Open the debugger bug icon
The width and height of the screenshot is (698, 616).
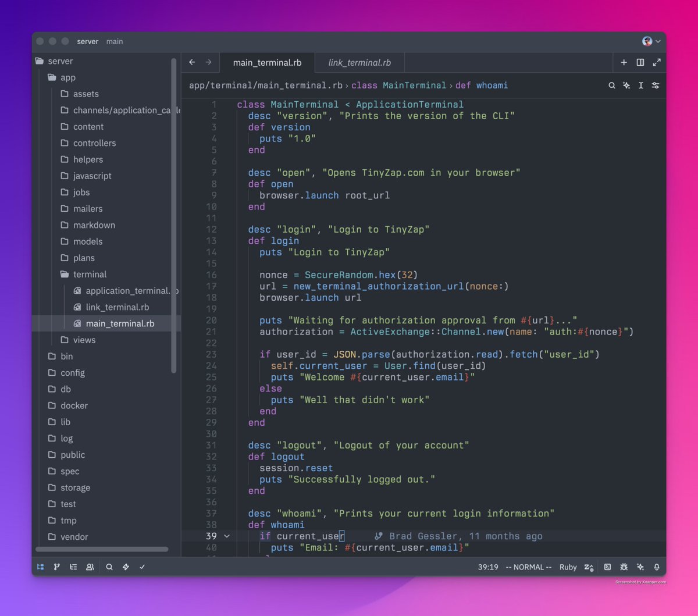[624, 567]
